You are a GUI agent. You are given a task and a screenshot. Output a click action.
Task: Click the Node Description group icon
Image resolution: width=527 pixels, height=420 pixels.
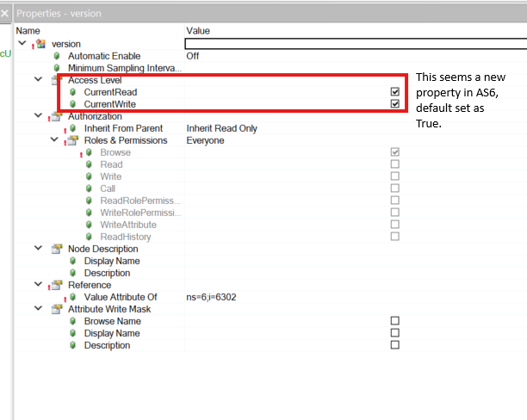pyautogui.click(x=57, y=249)
